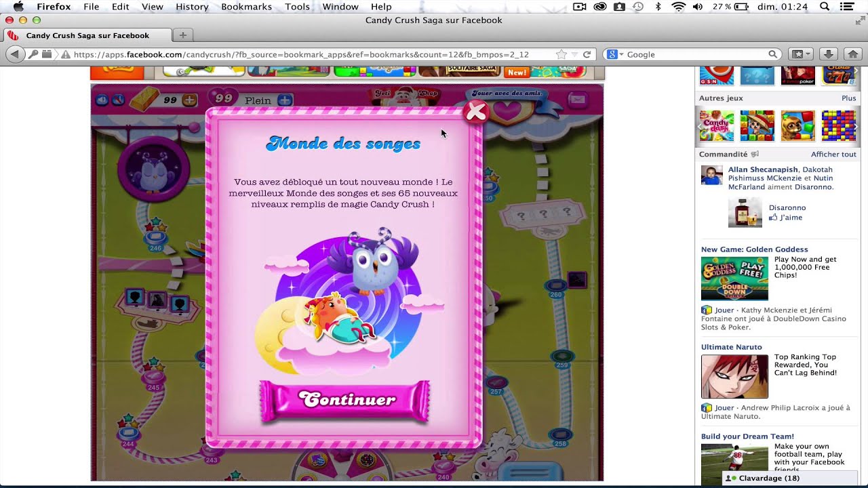Open Spotlight search
Screen dimensions: 868x488
tap(825, 7)
